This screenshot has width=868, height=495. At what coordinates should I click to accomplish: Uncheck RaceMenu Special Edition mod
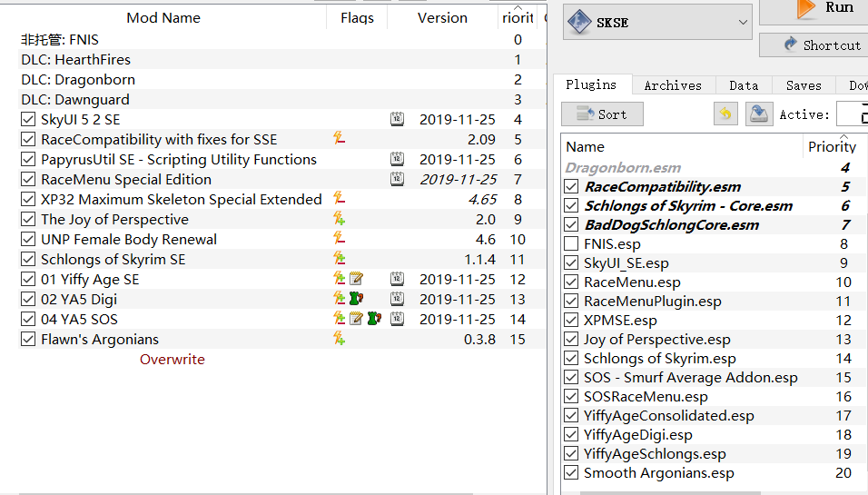[27, 179]
